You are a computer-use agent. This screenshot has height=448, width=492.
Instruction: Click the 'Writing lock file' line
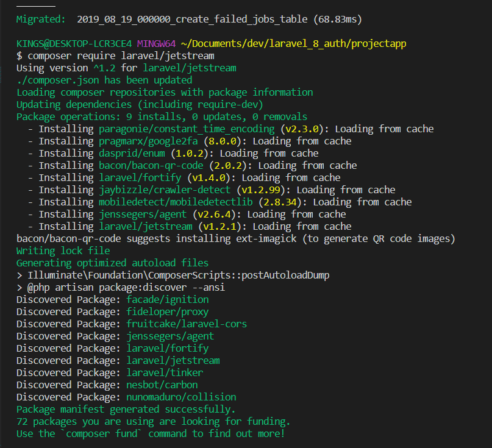click(63, 251)
